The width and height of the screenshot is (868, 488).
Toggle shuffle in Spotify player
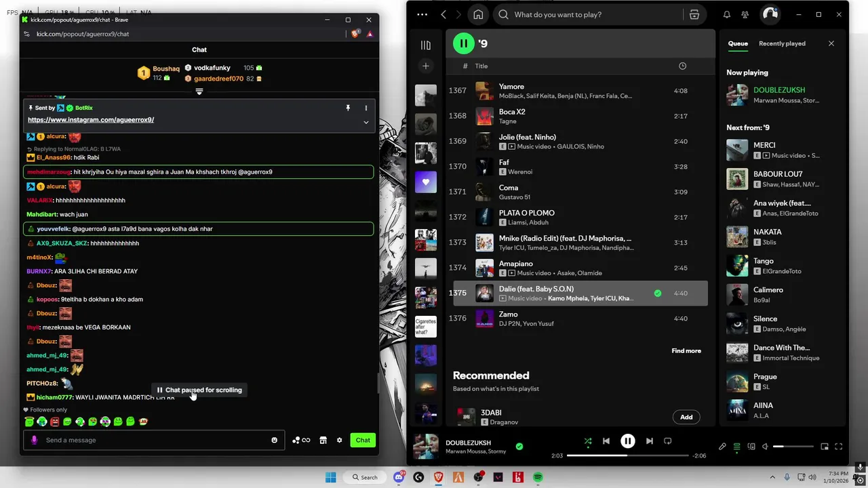pyautogui.click(x=588, y=441)
